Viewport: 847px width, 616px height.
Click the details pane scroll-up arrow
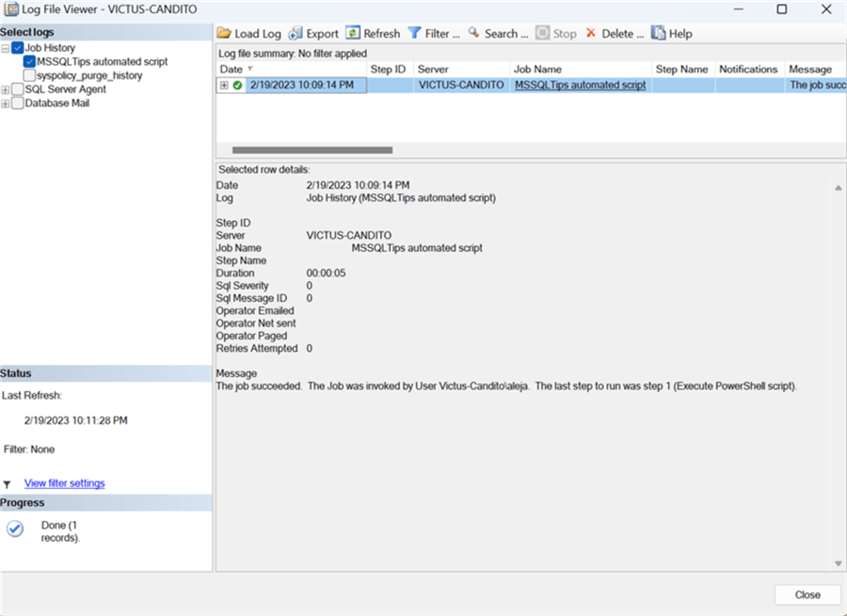pyautogui.click(x=838, y=188)
